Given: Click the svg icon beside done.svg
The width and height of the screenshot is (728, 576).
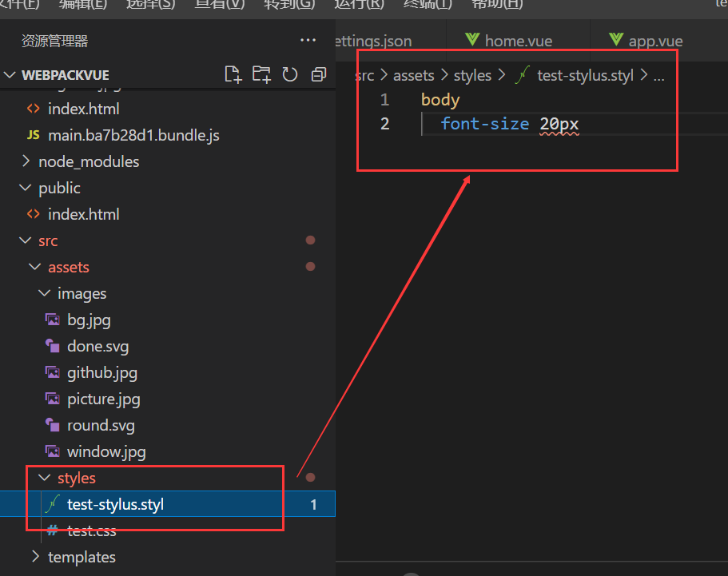Looking at the screenshot, I should click(x=53, y=346).
